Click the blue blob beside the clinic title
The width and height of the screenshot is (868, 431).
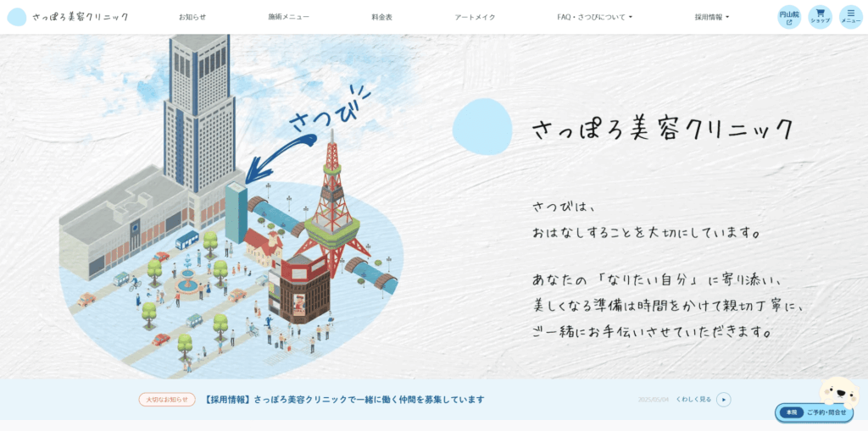481,126
